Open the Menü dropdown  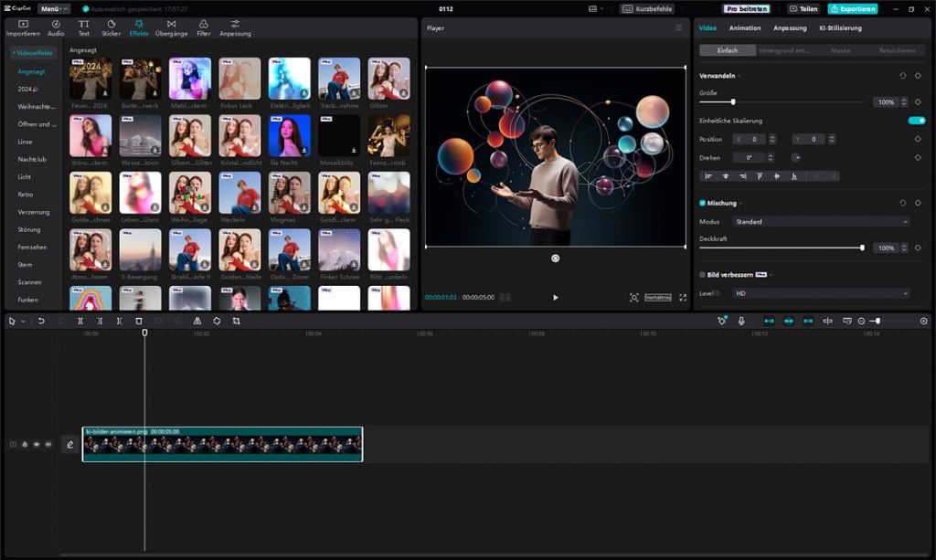[x=51, y=8]
